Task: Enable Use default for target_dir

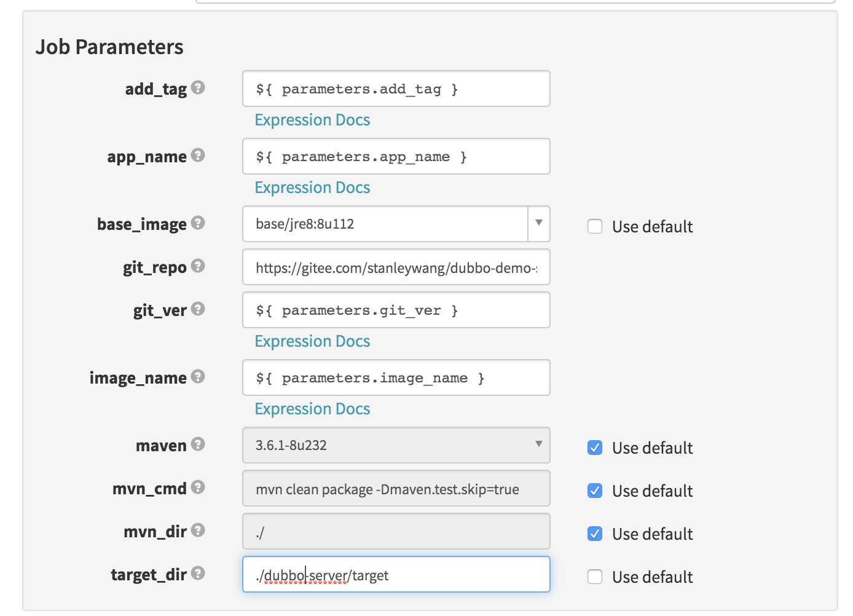Action: pos(595,577)
